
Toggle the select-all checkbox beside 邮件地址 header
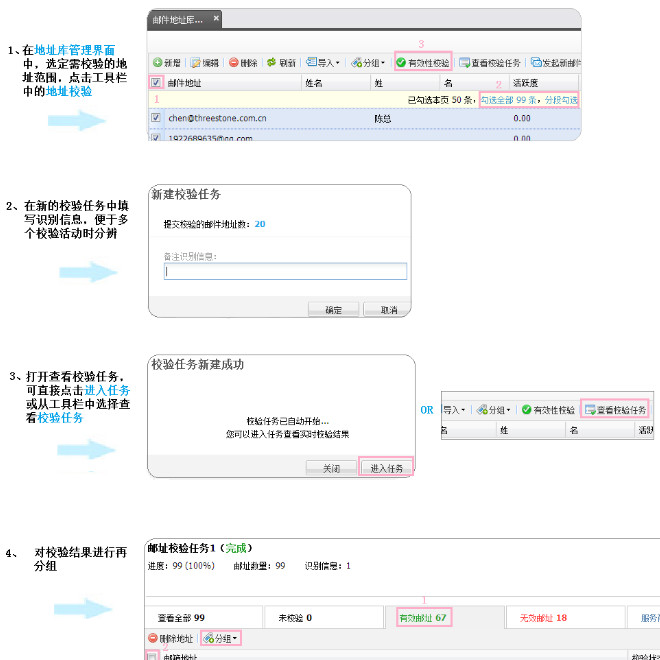(x=156, y=82)
